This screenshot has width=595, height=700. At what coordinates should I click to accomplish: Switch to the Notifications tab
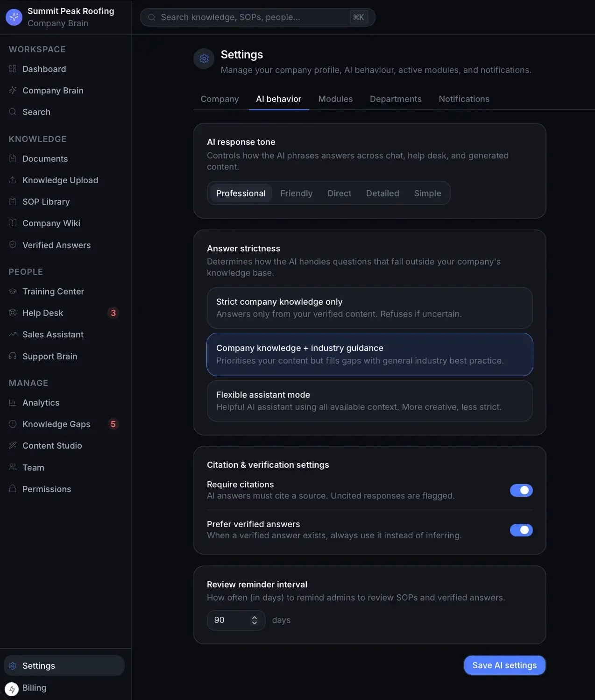pyautogui.click(x=464, y=99)
